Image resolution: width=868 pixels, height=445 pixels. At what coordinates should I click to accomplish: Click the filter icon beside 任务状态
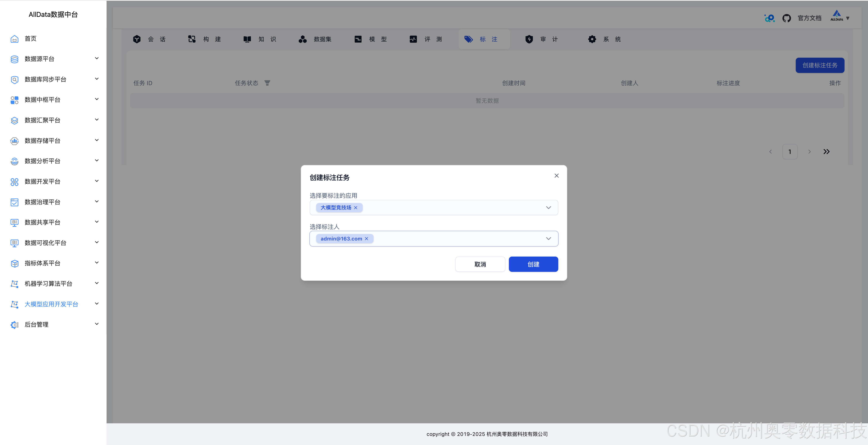pyautogui.click(x=267, y=83)
